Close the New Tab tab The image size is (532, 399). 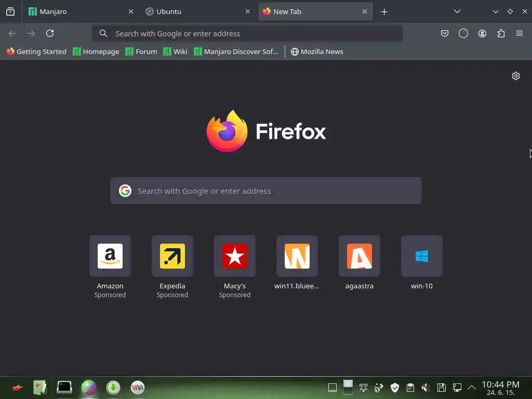point(364,11)
